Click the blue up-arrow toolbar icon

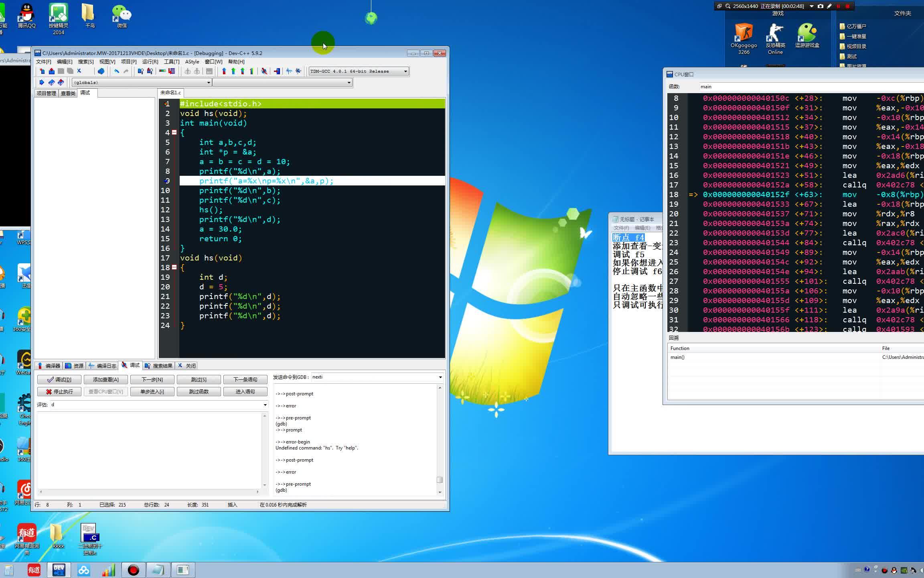click(224, 71)
